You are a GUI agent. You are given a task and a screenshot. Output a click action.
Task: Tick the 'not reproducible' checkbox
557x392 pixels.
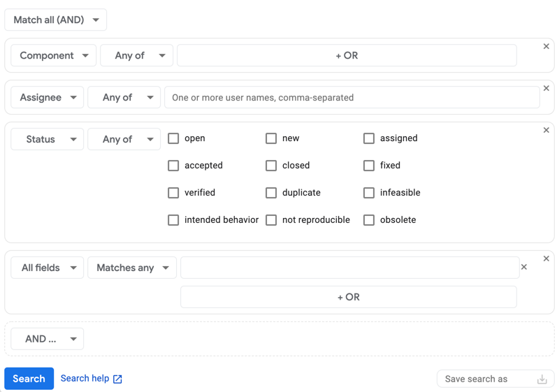(x=271, y=220)
